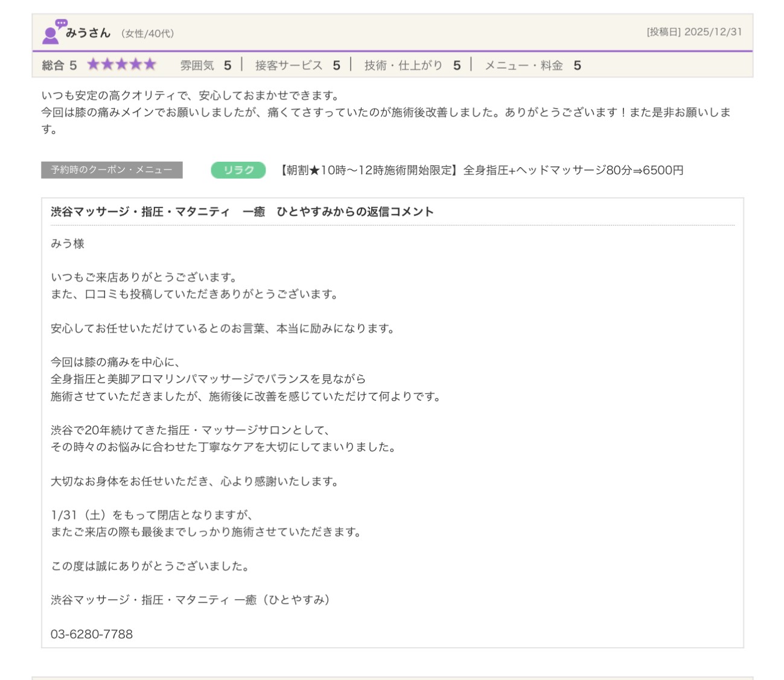Viewport: 784px width, 680px height.
Task: Click reviewer name みうさん
Action: 88,33
